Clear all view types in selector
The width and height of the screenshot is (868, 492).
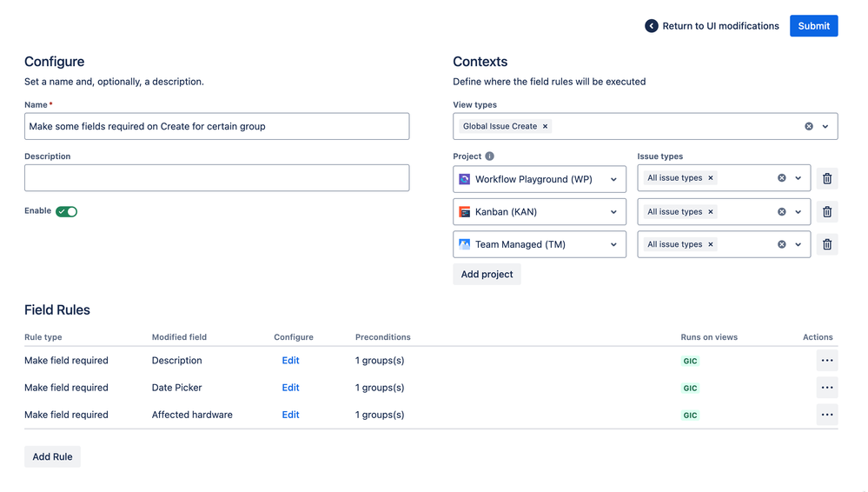coord(809,126)
